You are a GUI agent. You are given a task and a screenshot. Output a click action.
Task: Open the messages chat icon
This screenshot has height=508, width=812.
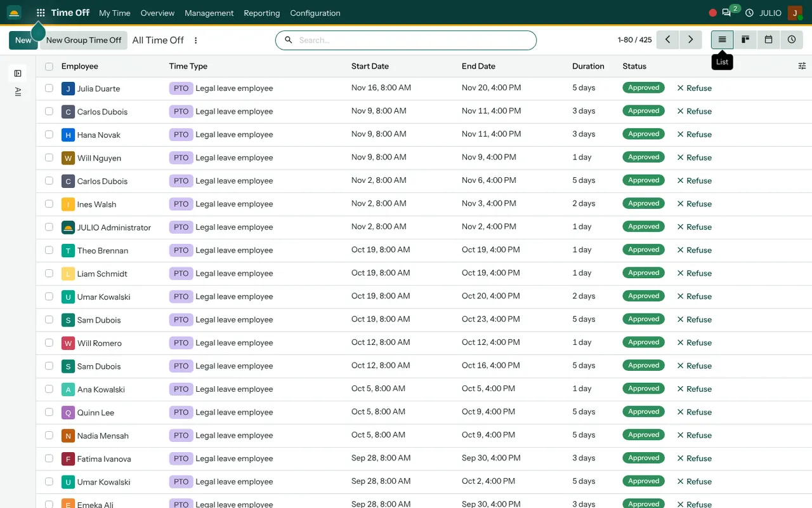click(726, 13)
